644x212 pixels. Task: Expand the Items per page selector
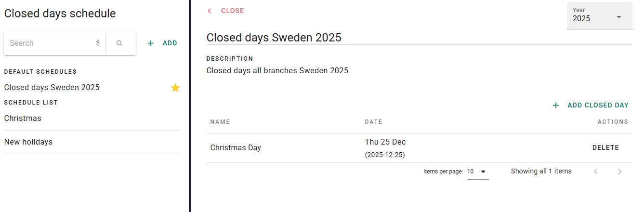pos(477,172)
